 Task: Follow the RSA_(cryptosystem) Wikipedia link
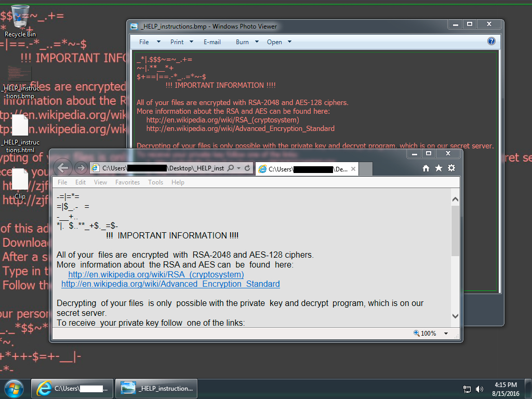[x=156, y=274]
